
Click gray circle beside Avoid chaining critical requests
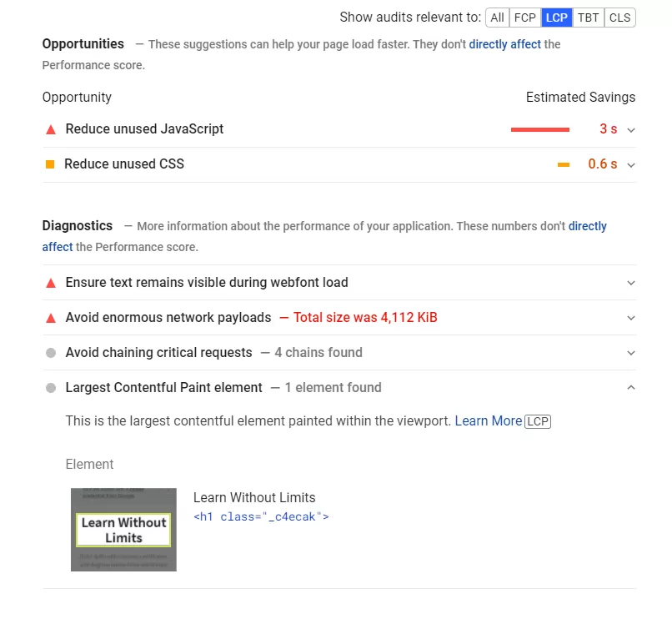[x=51, y=353]
